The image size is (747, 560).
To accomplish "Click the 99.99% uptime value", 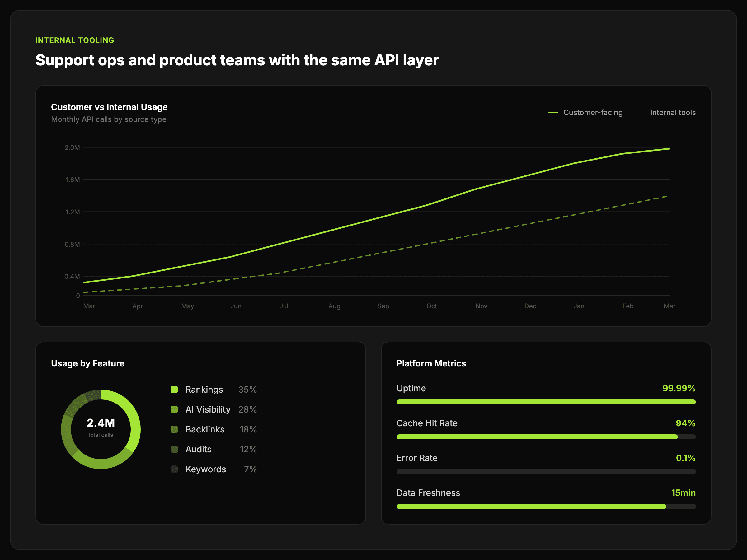I will pos(679,388).
